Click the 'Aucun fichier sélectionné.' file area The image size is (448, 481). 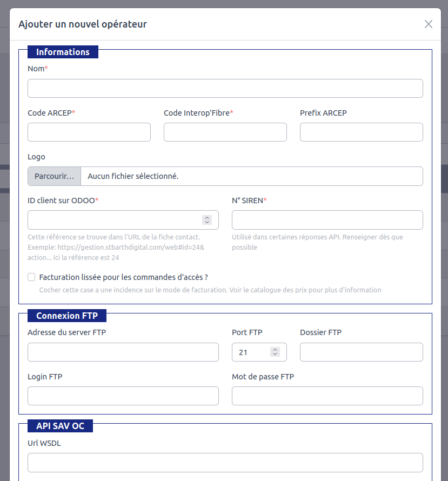[x=251, y=176]
